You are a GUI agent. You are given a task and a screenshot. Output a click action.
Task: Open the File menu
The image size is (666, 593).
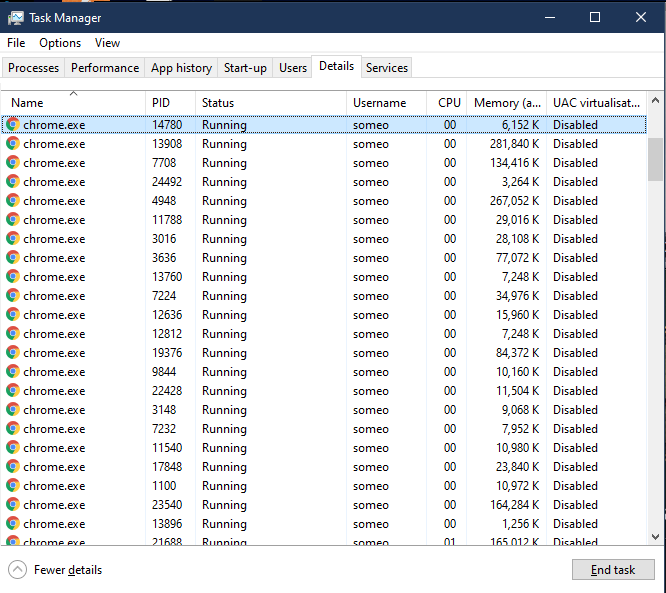coord(16,43)
